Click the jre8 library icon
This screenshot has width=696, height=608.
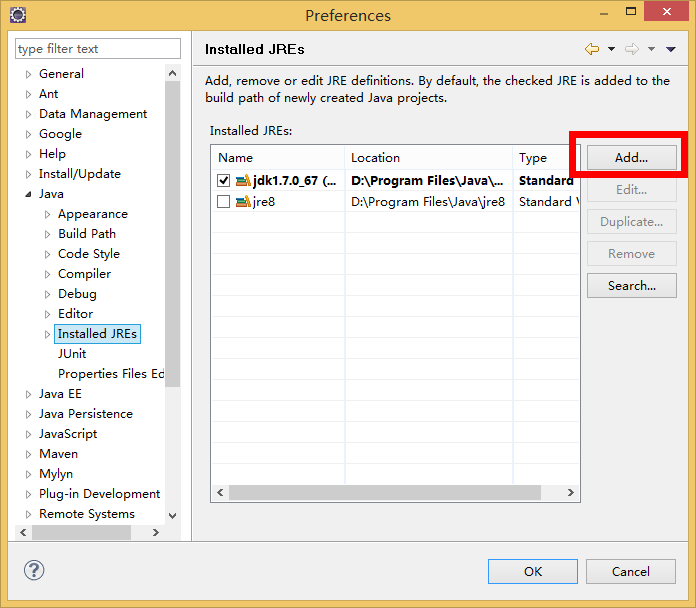click(x=243, y=202)
